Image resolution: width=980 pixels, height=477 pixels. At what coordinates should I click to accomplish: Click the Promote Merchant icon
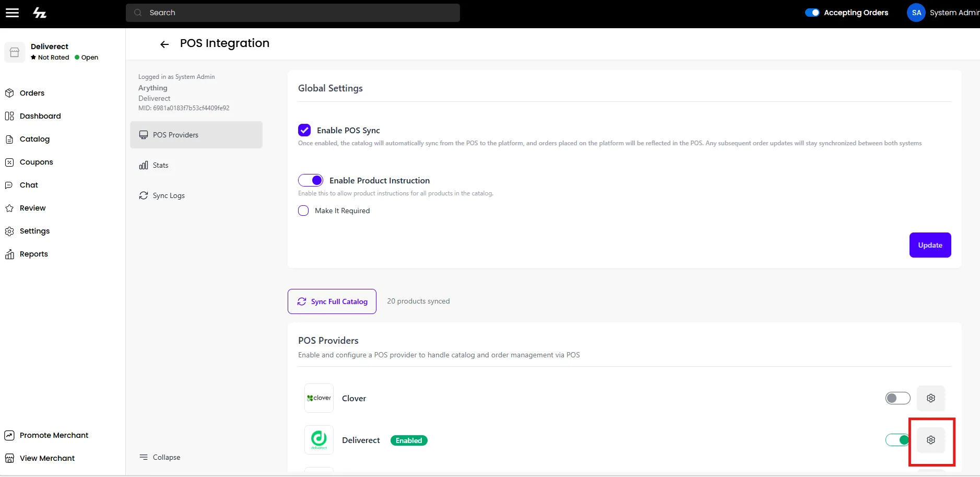tap(9, 435)
